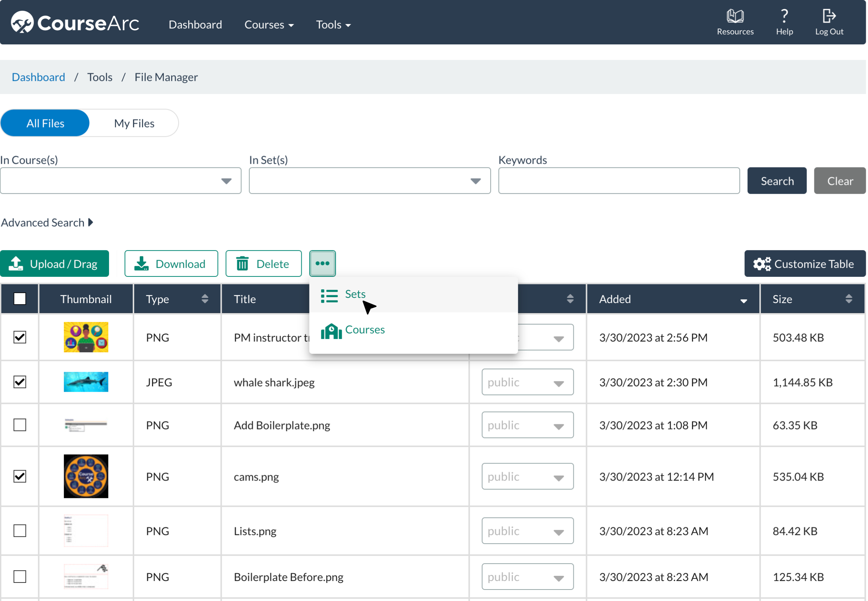Open the three-dot more actions button
Viewport: 868px width, 601px height.
(x=322, y=264)
